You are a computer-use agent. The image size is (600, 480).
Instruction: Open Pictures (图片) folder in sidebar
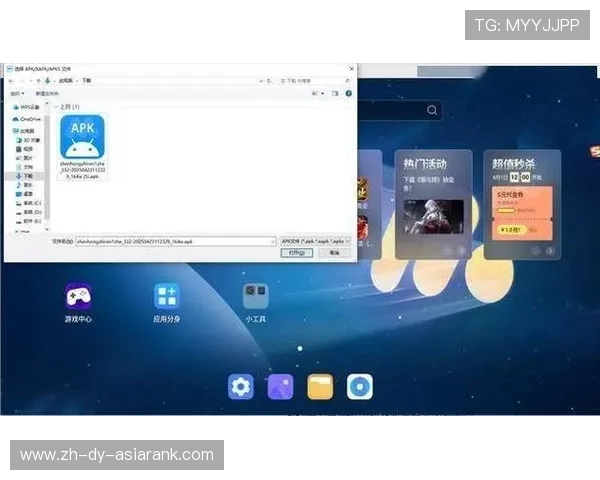pos(24,158)
